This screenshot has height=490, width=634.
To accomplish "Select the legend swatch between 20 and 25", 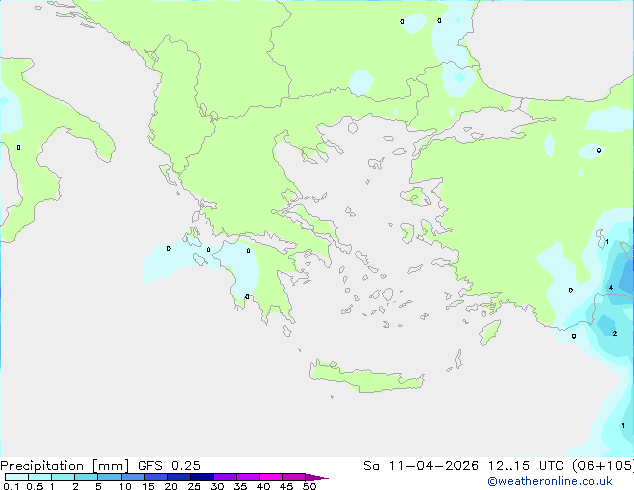I will 178,477.
